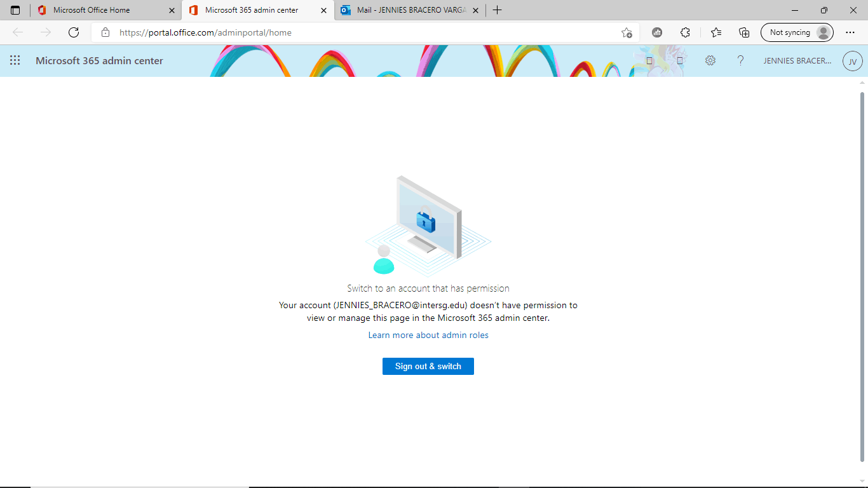Close the Microsoft 365 admin center tab
The image size is (868, 488).
(324, 10)
